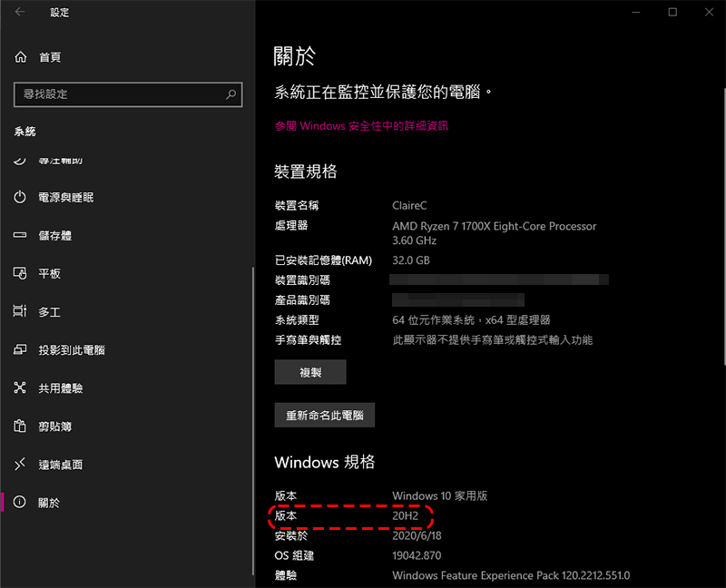Close the settings window
Image resolution: width=726 pixels, height=588 pixels.
[x=709, y=12]
